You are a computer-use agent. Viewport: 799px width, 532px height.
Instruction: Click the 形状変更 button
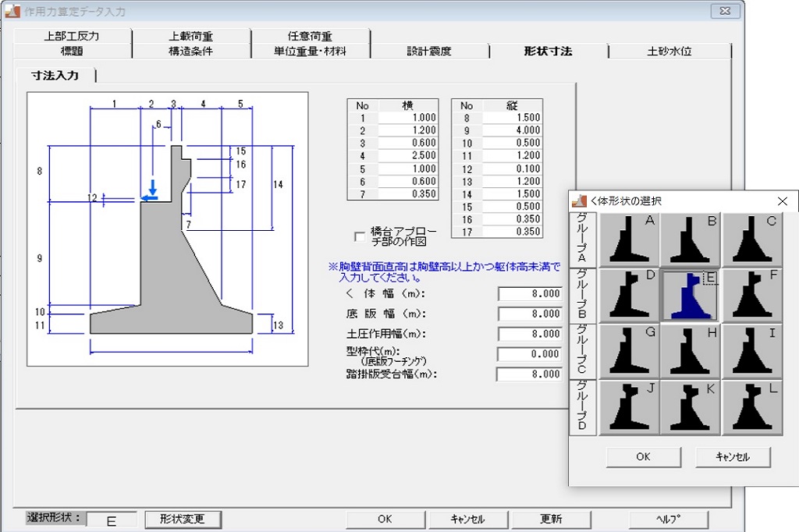183,520
